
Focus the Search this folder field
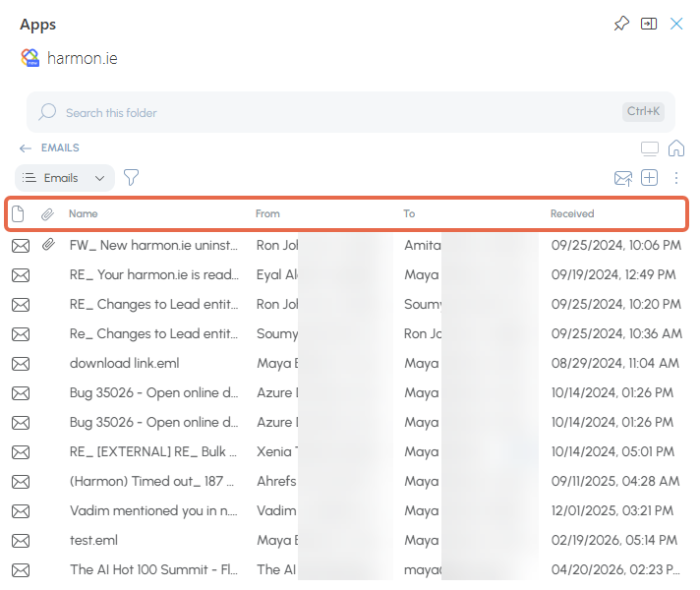(351, 112)
